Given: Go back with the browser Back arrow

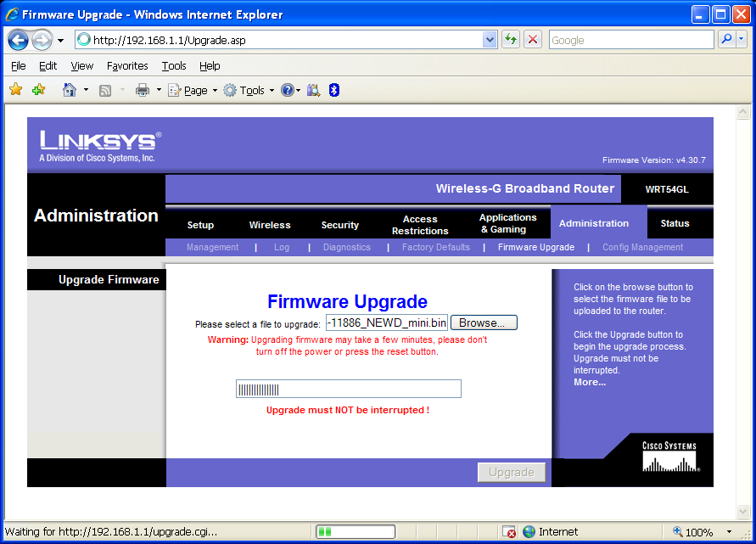Looking at the screenshot, I should pos(18,40).
